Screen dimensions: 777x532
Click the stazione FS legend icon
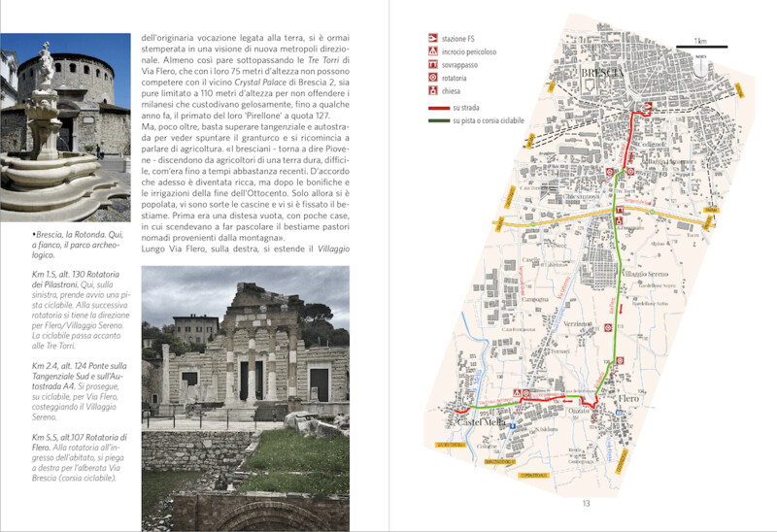click(x=432, y=38)
